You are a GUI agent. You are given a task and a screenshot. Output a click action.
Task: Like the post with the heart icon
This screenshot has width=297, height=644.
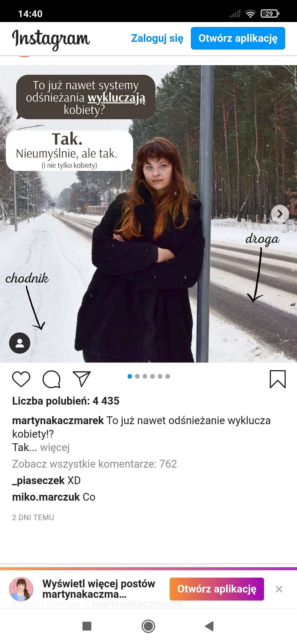tap(21, 379)
